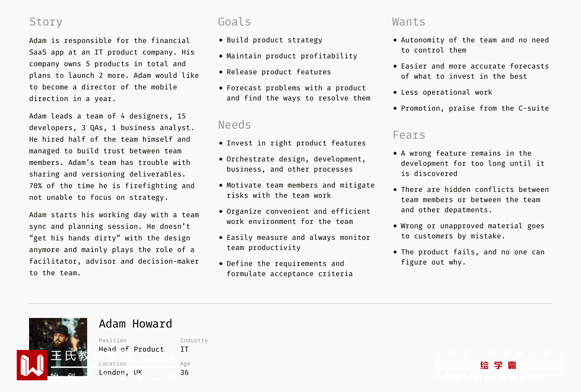Select the Maintain product profitability bullet
This screenshot has height=392, width=581.
coord(292,56)
